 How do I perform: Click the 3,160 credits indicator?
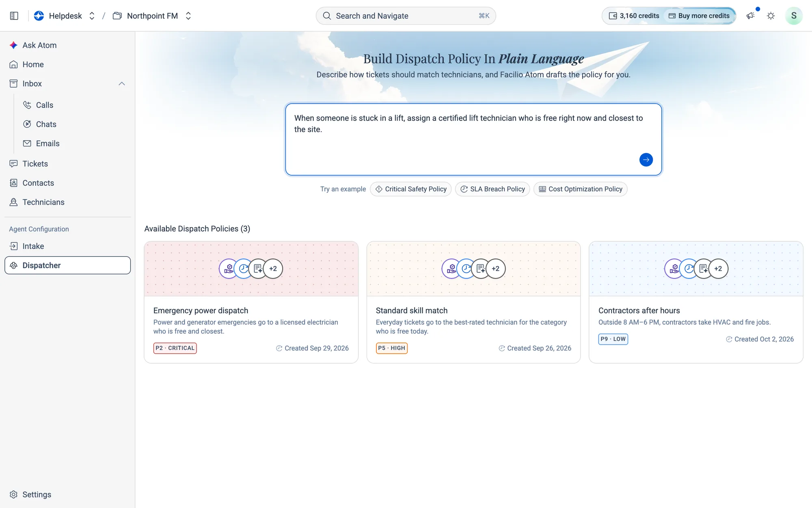tap(634, 16)
